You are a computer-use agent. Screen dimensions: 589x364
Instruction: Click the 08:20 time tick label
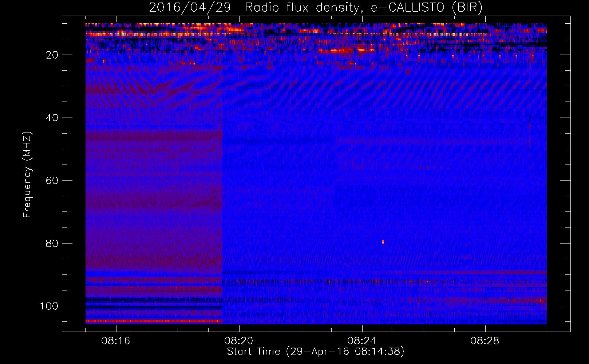239,341
